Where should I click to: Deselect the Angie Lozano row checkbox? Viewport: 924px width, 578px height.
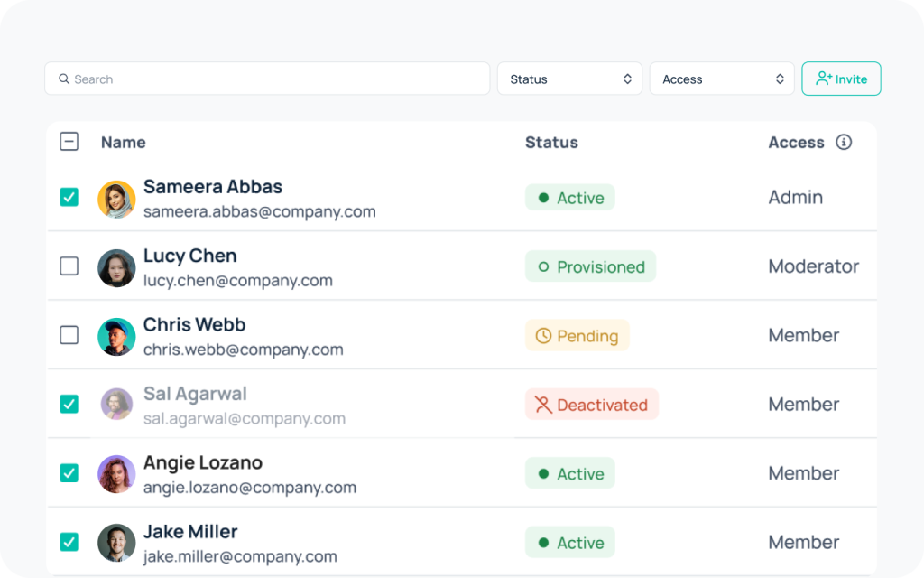(x=69, y=473)
